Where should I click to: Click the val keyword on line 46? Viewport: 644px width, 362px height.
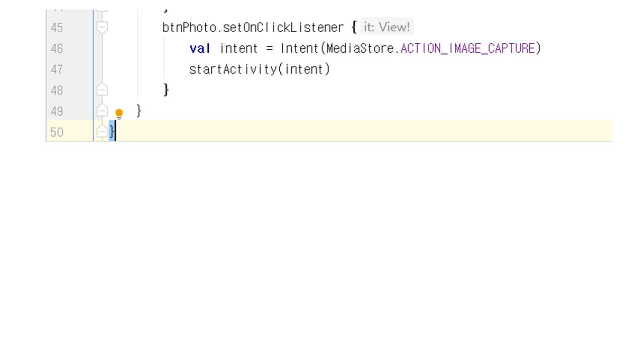200,49
